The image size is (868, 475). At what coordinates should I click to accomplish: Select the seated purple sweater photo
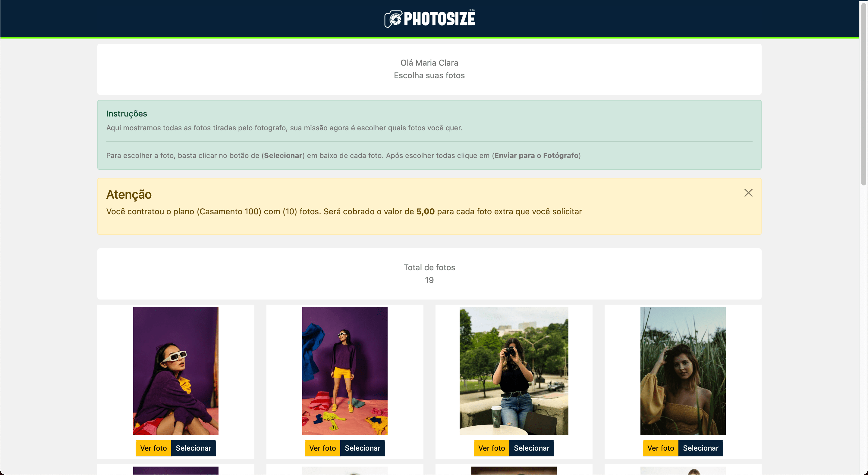point(193,448)
